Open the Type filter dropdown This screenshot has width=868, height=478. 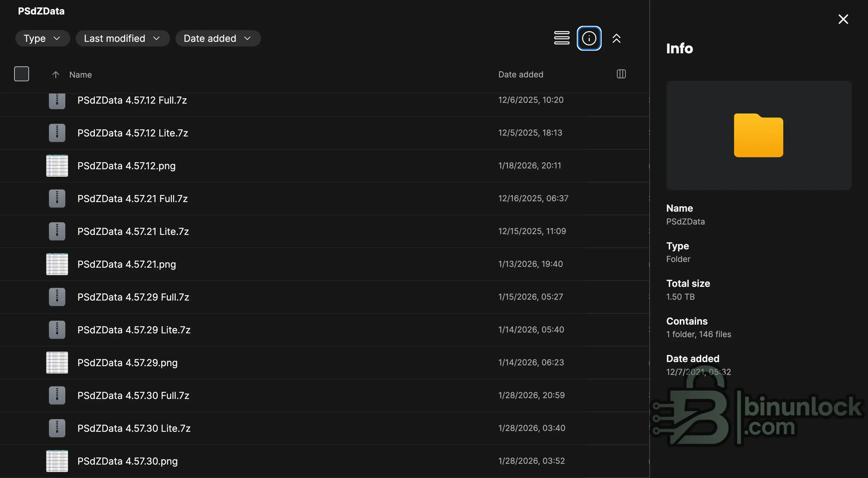coord(42,39)
